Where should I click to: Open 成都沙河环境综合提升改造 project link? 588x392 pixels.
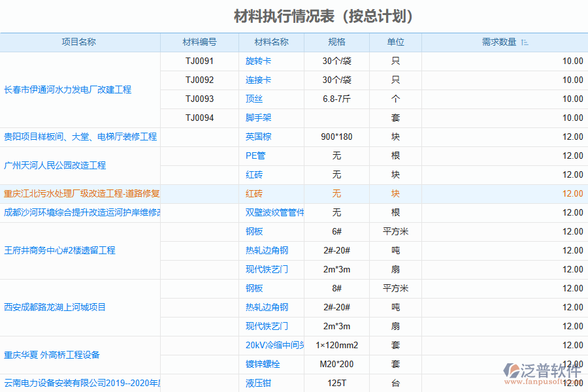[80, 212]
